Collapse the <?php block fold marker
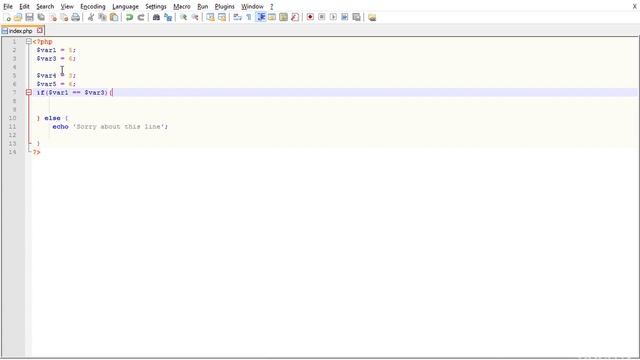This screenshot has width=640, height=360. [29, 41]
